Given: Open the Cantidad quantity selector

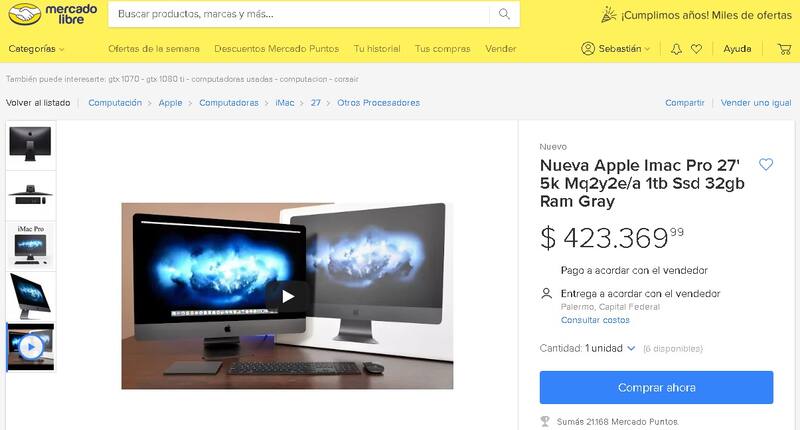Looking at the screenshot, I should (x=610, y=348).
